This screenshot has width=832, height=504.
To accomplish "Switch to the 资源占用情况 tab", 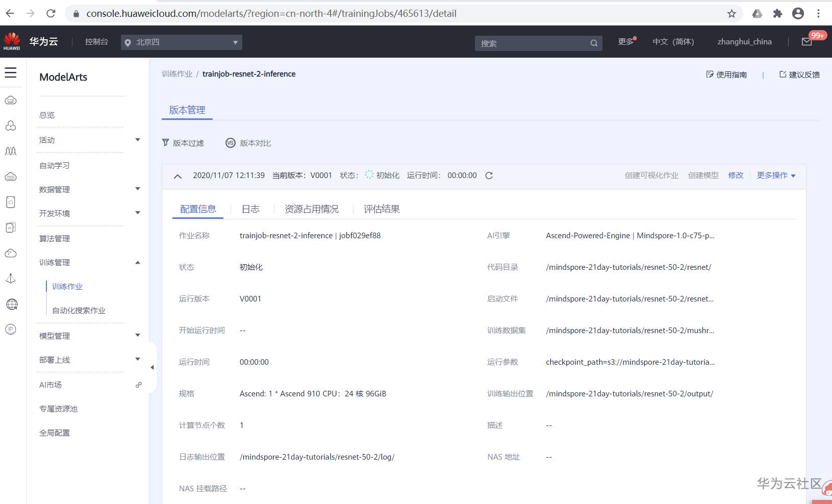I will [312, 209].
